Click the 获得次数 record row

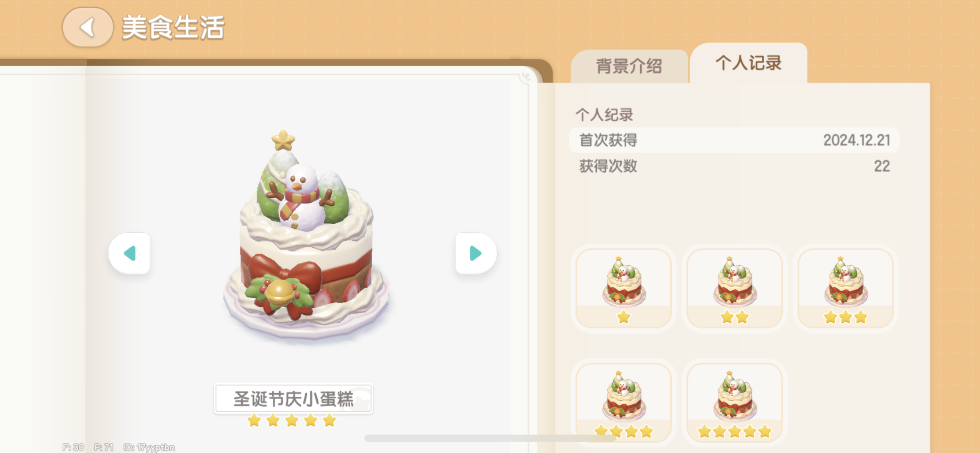734,166
